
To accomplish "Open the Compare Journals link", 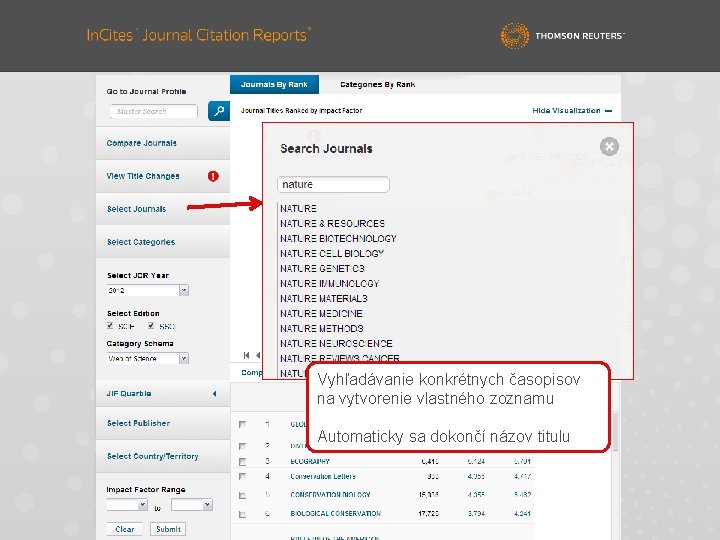I will (141, 143).
